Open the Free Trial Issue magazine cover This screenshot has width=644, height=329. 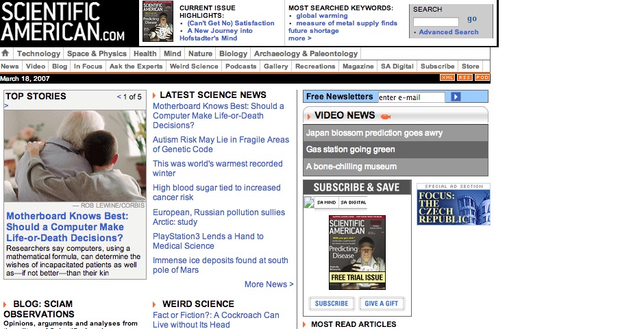point(357,253)
